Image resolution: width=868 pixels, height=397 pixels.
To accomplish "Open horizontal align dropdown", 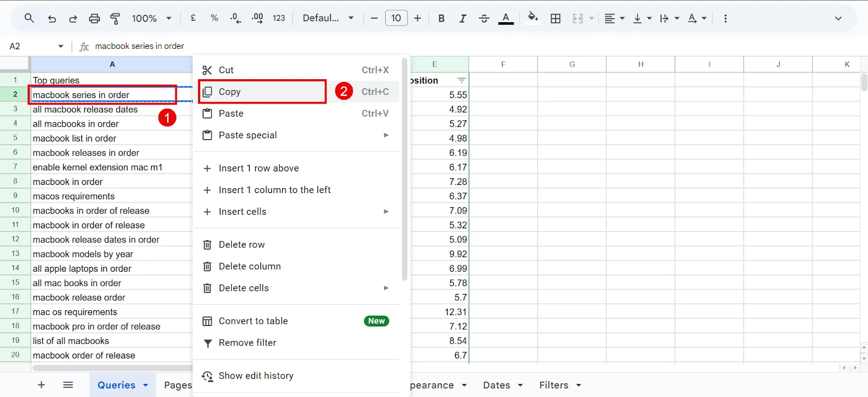I will click(615, 18).
